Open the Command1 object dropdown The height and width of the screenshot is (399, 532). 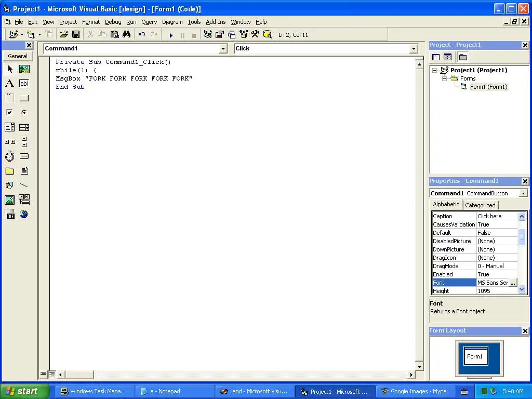[223, 49]
